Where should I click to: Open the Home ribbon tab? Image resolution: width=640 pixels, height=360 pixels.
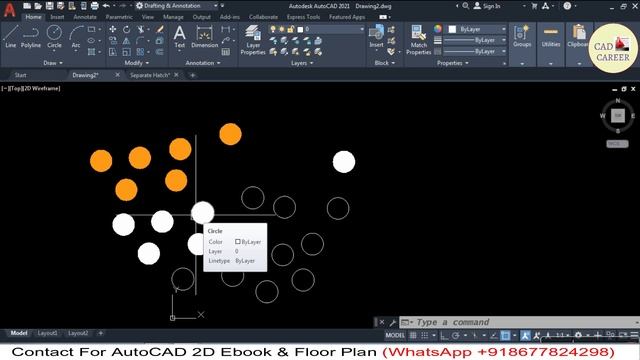click(x=33, y=17)
